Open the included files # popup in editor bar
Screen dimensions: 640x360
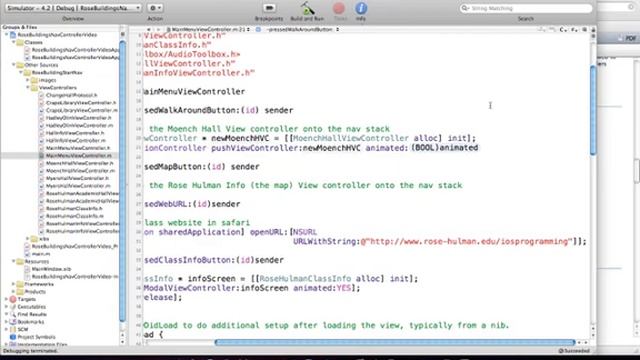pos(574,30)
